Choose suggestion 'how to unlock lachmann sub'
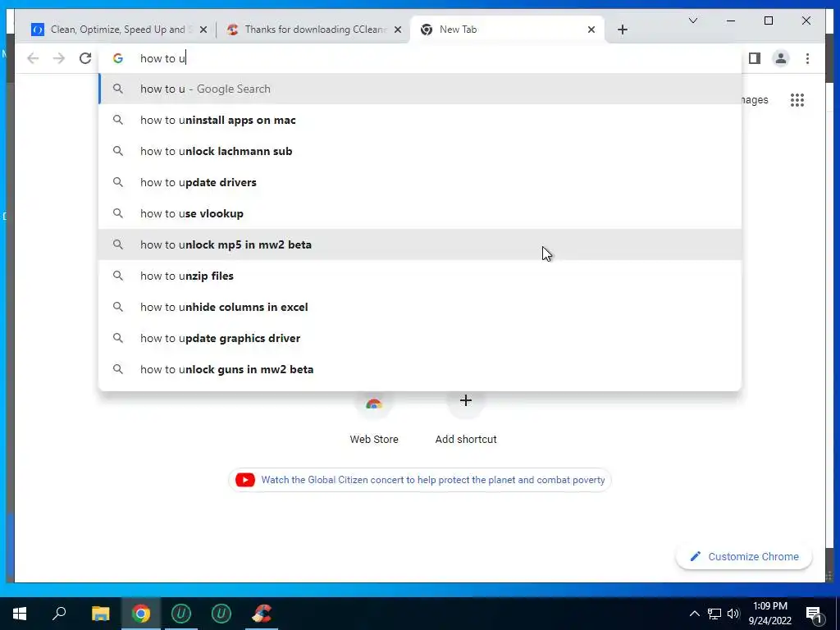The image size is (840, 630). tap(421, 151)
